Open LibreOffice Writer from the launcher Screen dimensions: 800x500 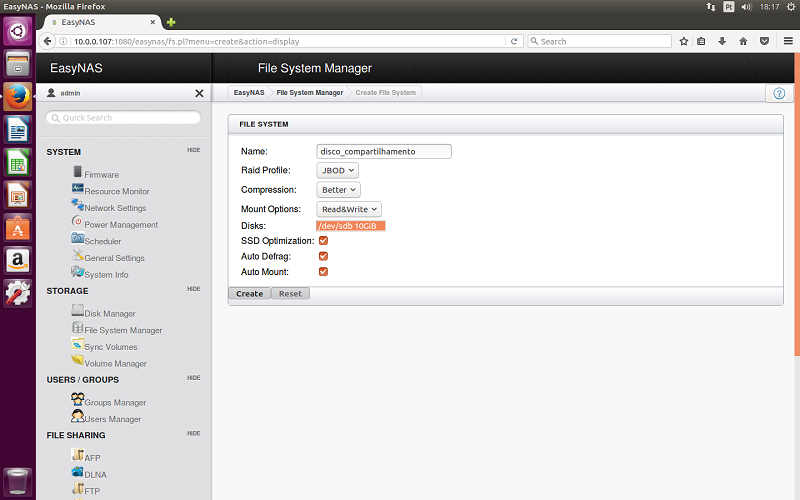coord(18,130)
